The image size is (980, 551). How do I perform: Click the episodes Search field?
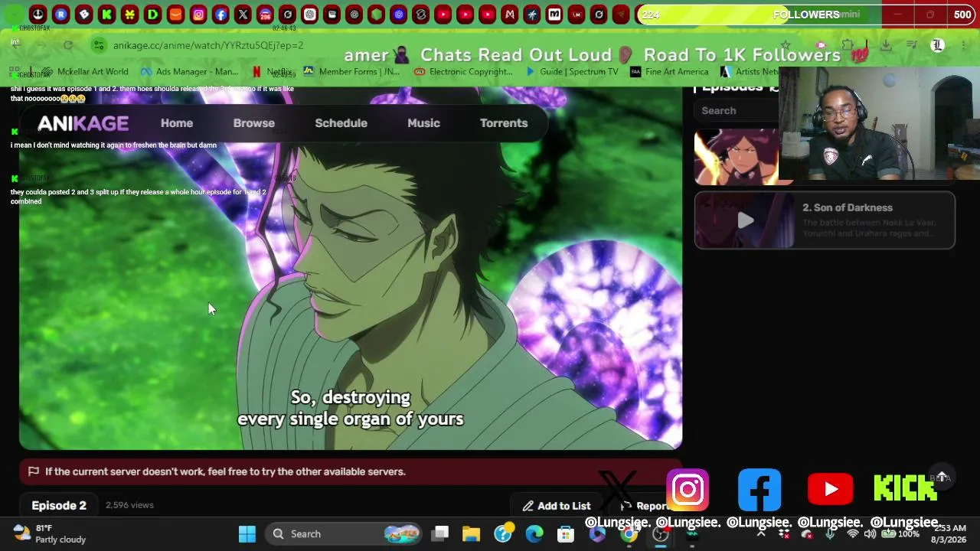click(737, 111)
